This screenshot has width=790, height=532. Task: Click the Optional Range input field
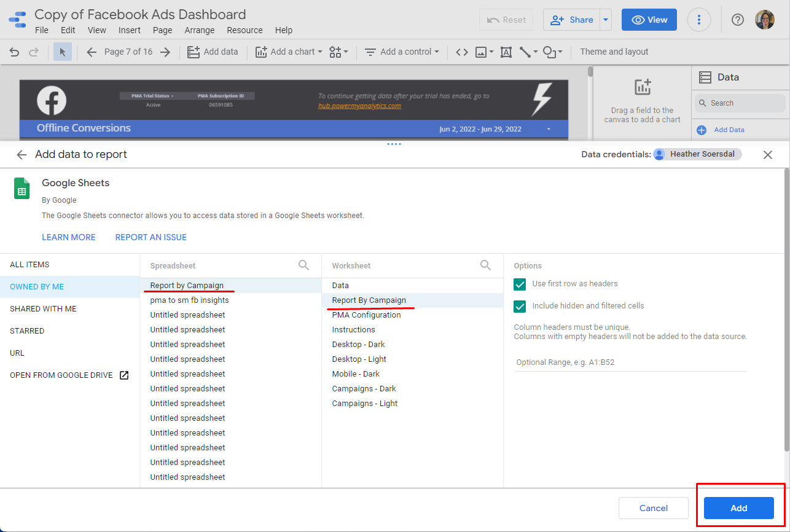coord(630,362)
